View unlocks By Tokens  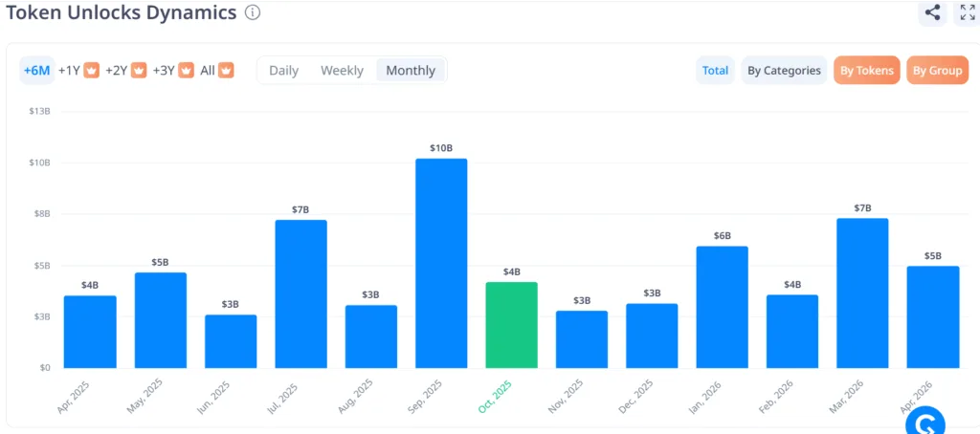[867, 70]
